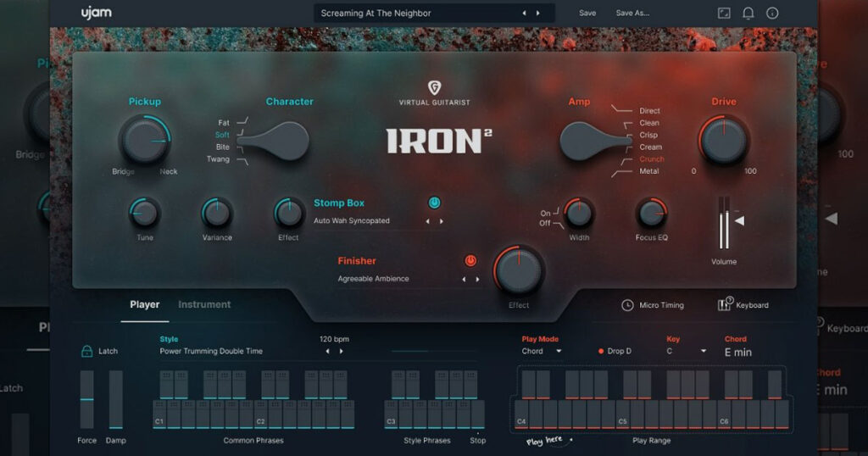Open the notifications bell icon
The height and width of the screenshot is (456, 868).
click(x=748, y=14)
